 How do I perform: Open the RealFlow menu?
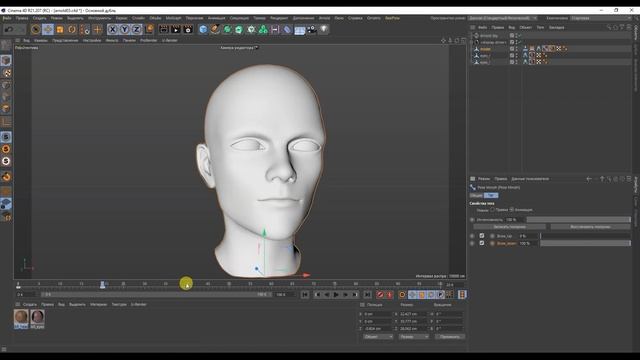click(x=393, y=18)
